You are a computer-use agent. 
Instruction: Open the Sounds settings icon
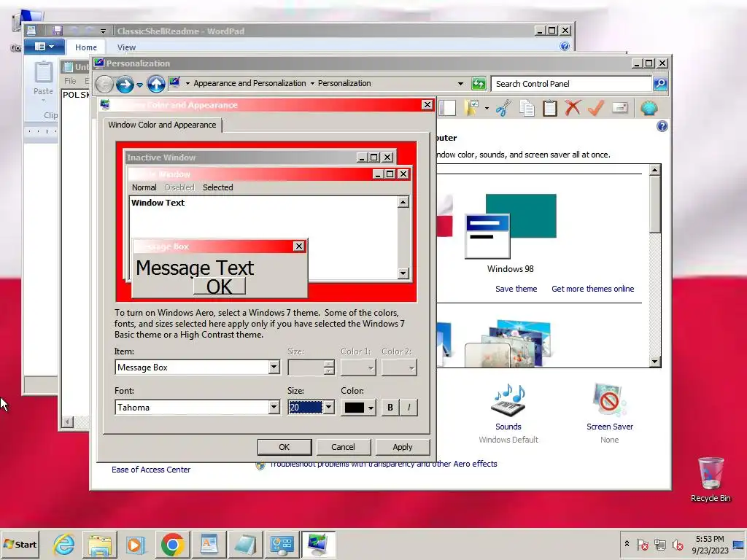[x=508, y=400]
